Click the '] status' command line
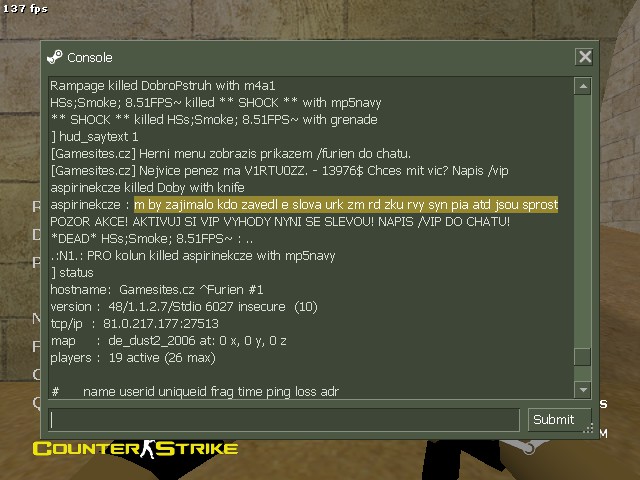This screenshot has width=640, height=480. tap(72, 273)
